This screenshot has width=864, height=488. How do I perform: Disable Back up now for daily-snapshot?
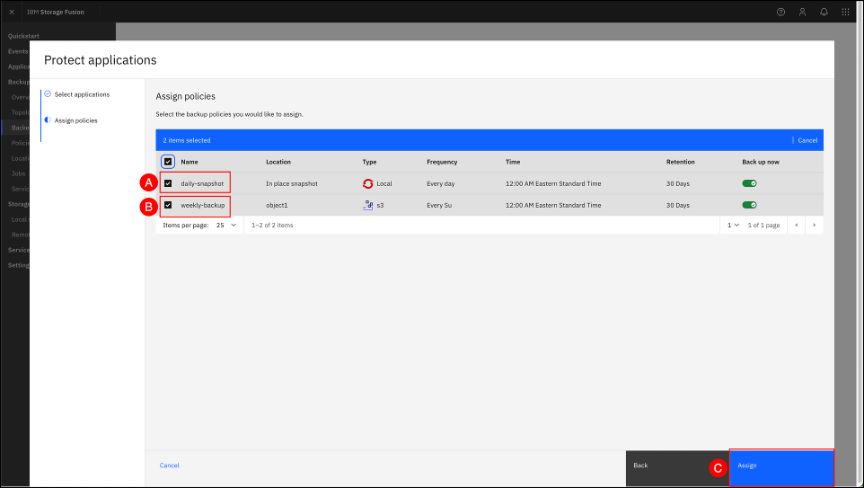tap(749, 184)
